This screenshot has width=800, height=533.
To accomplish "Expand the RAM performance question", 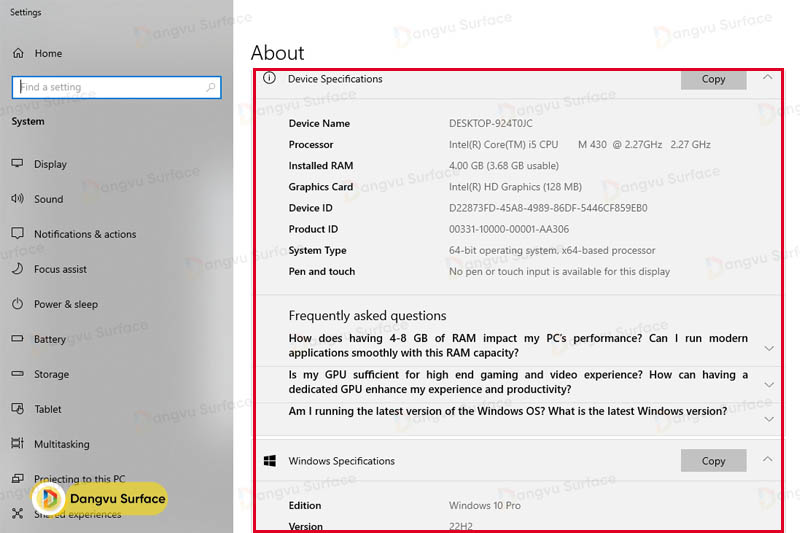I will (768, 348).
